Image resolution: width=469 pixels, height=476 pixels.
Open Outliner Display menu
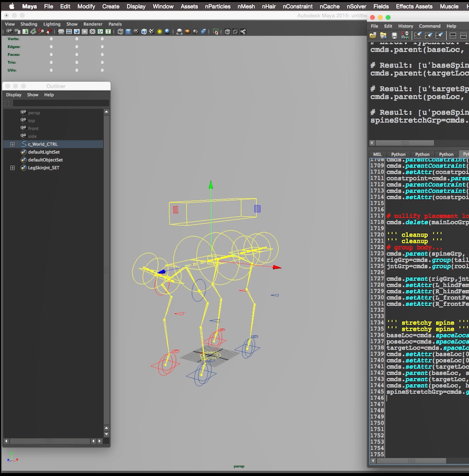tap(14, 95)
